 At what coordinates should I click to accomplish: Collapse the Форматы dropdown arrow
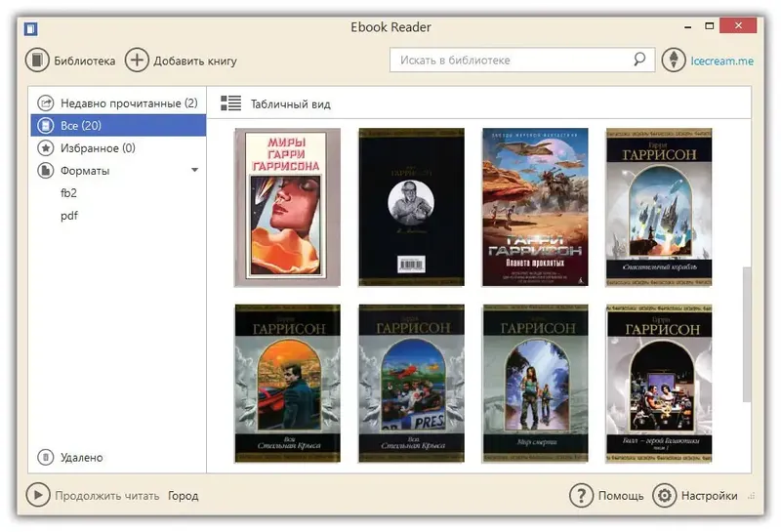[194, 171]
